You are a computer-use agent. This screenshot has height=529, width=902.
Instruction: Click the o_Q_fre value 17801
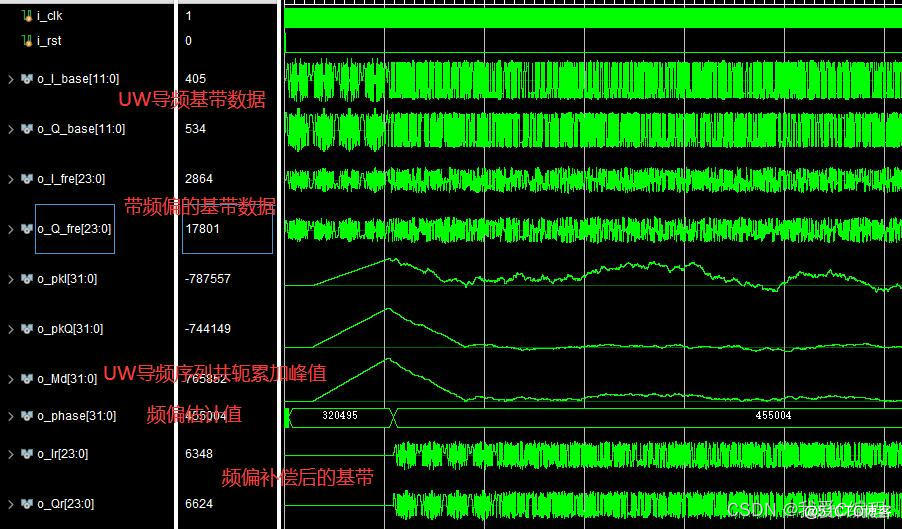tap(202, 229)
